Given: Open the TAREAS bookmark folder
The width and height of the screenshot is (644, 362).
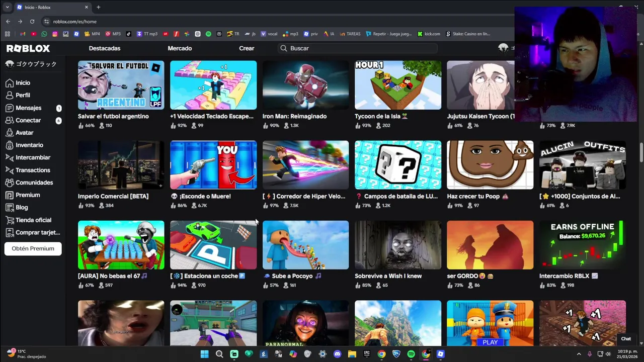Looking at the screenshot, I should pos(350,34).
